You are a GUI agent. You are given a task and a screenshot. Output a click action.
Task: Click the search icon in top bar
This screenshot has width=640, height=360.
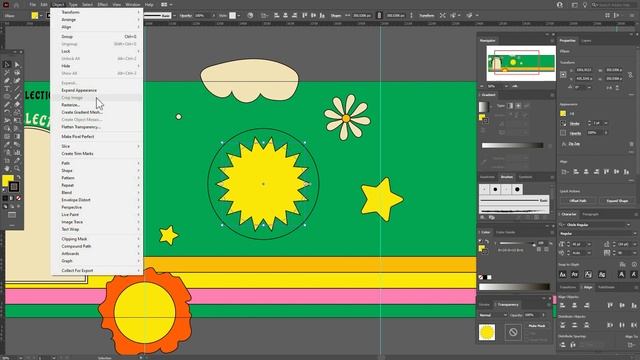point(595,5)
